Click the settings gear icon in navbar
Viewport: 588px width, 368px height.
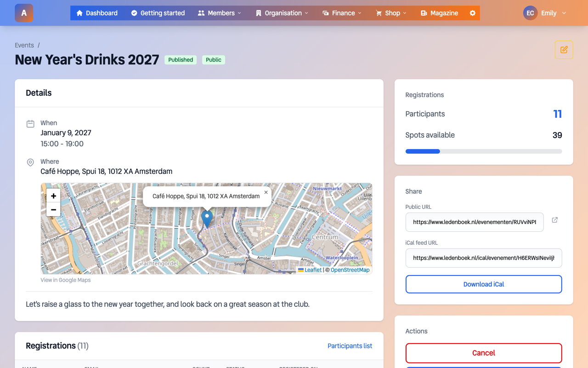(x=472, y=13)
